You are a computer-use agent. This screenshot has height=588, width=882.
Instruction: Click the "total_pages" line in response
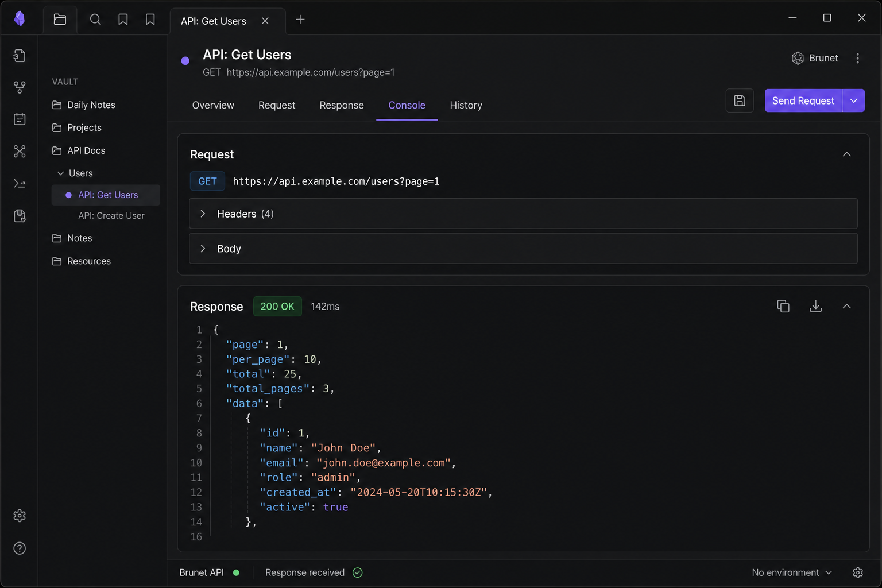pyautogui.click(x=280, y=389)
